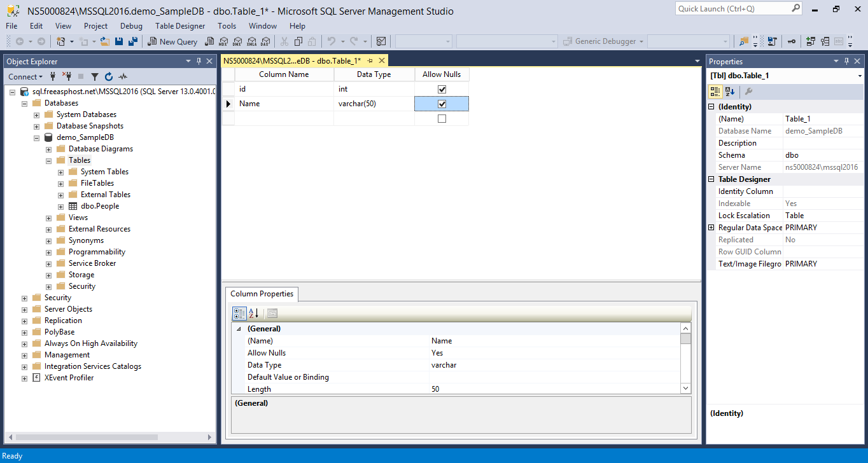Image resolution: width=868 pixels, height=463 pixels.
Task: Expand the Regular Data Space property
Action: pos(711,228)
